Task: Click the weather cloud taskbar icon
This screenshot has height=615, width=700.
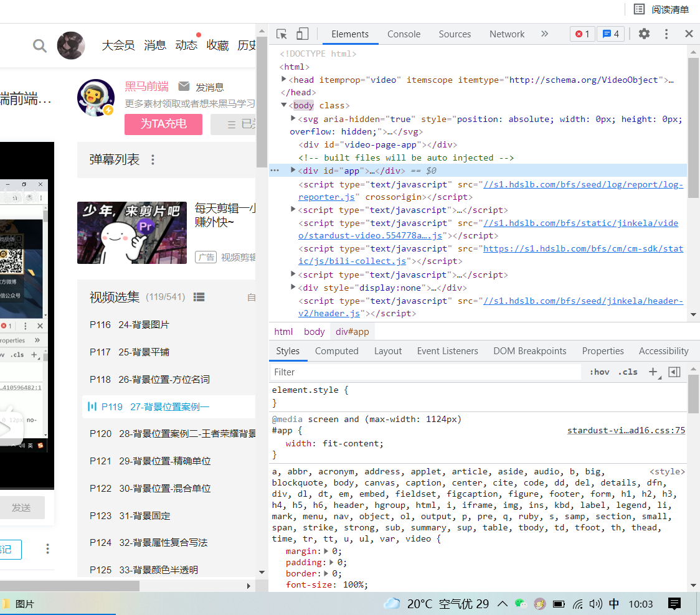Action: [392, 604]
